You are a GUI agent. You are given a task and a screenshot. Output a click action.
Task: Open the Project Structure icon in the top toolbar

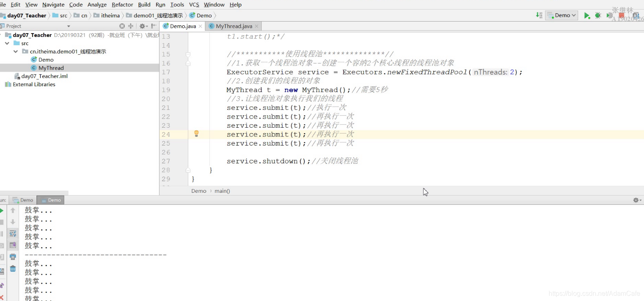click(636, 15)
